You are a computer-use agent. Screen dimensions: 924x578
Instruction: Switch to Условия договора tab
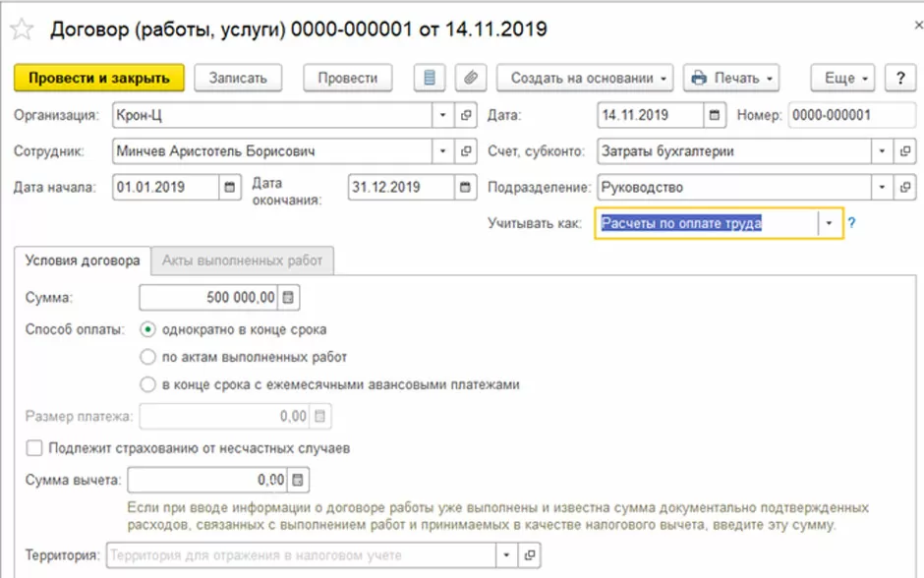point(83,260)
